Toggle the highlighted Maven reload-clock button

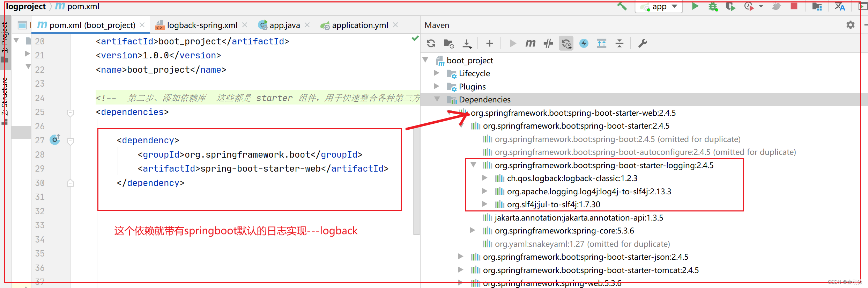[x=566, y=43]
